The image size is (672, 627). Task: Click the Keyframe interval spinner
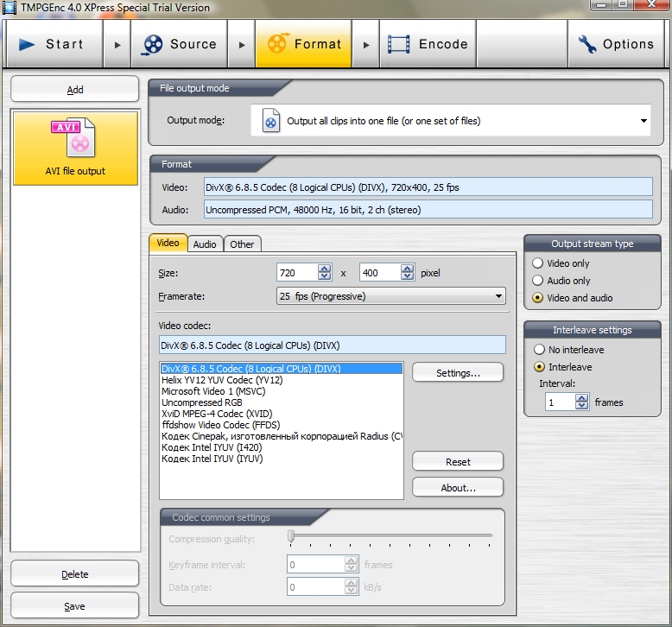click(x=351, y=564)
